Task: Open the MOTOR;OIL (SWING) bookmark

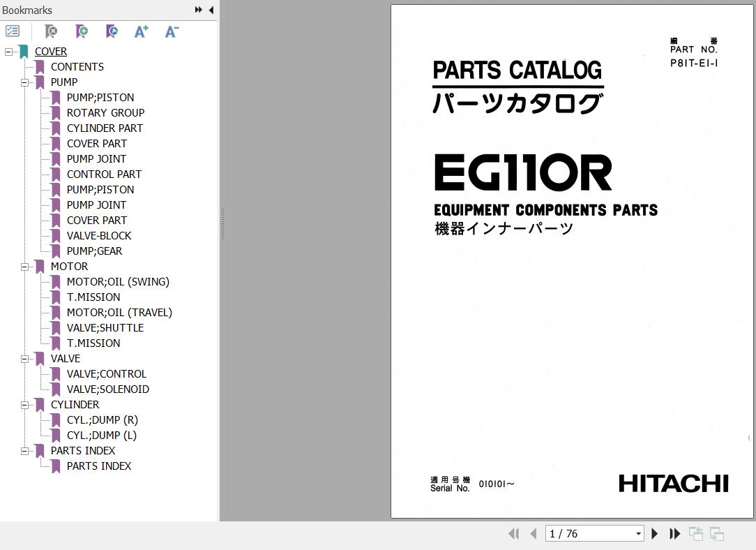Action: 118,282
